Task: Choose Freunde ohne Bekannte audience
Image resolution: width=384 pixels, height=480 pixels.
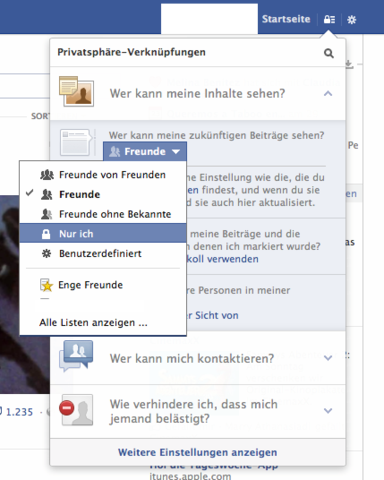Action: pyautogui.click(x=103, y=214)
